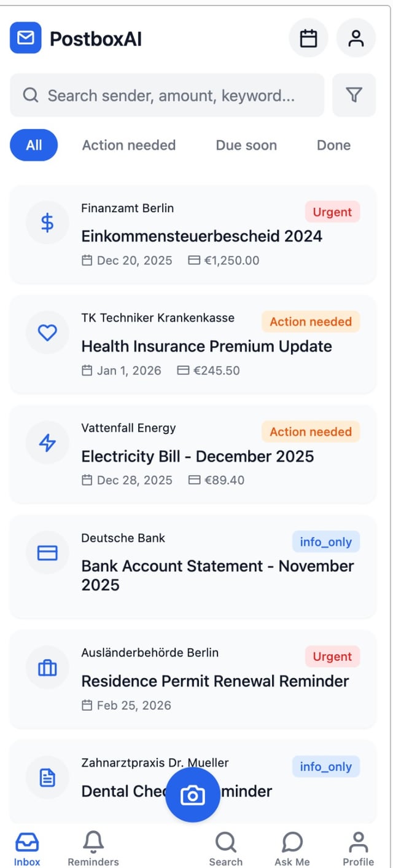
Task: Tap the filter funnel icon
Action: [354, 95]
